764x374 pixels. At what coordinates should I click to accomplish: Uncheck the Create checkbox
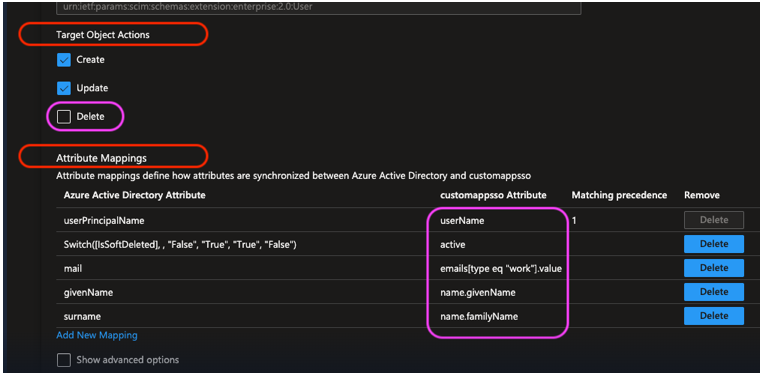64,60
